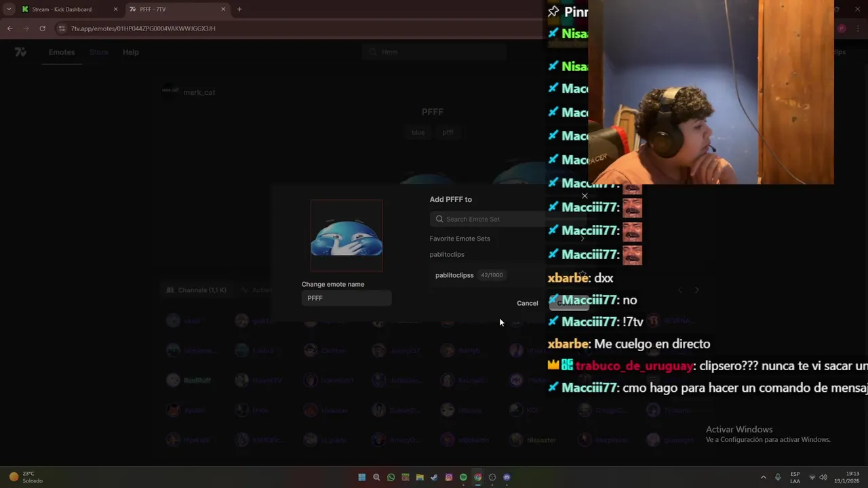Click the search magnifier in emote set field

(x=439, y=219)
